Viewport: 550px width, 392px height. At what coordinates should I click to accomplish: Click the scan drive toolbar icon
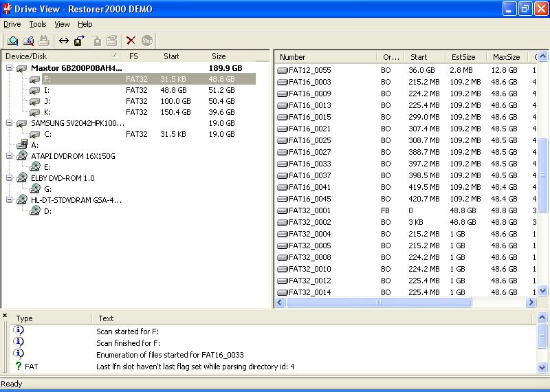(x=28, y=41)
